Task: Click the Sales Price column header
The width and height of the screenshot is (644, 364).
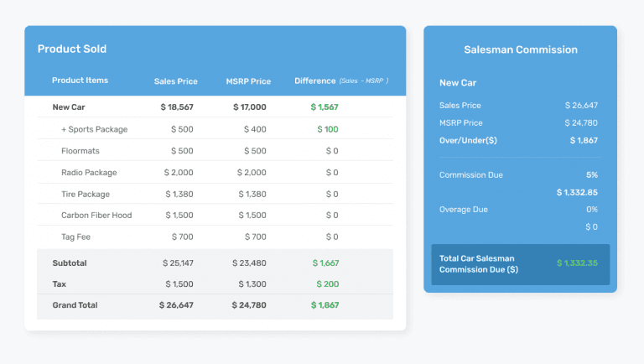Action: (x=176, y=81)
